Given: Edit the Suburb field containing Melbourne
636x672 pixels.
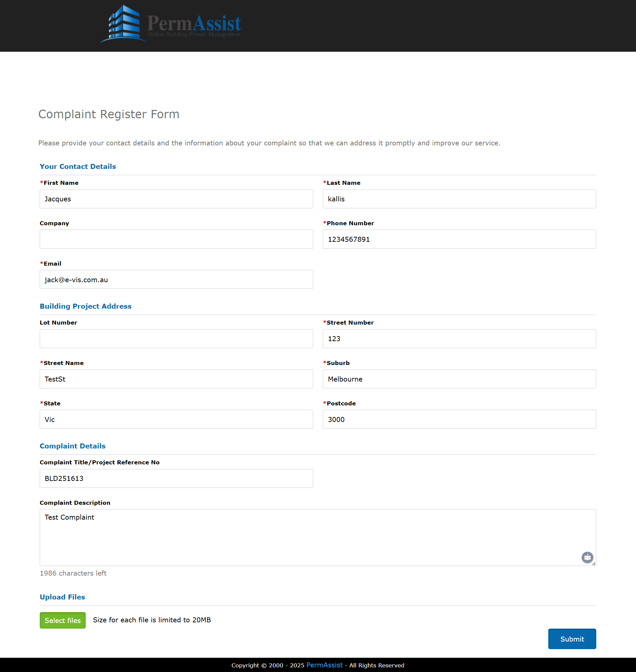Looking at the screenshot, I should [459, 379].
